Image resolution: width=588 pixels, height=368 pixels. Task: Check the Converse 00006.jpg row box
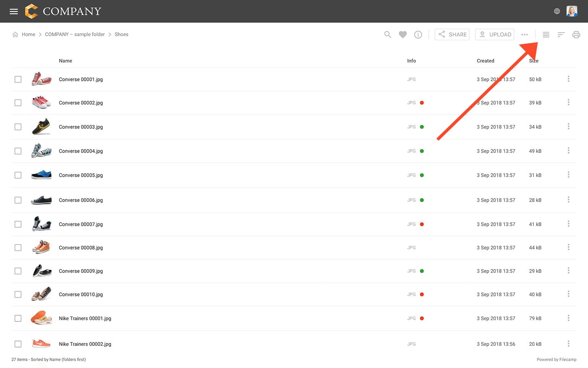pyautogui.click(x=18, y=200)
